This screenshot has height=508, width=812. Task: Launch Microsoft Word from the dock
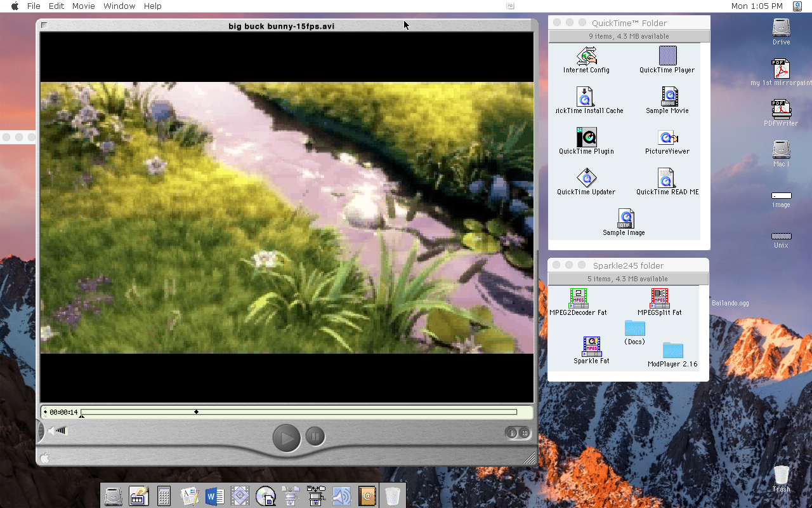point(214,496)
